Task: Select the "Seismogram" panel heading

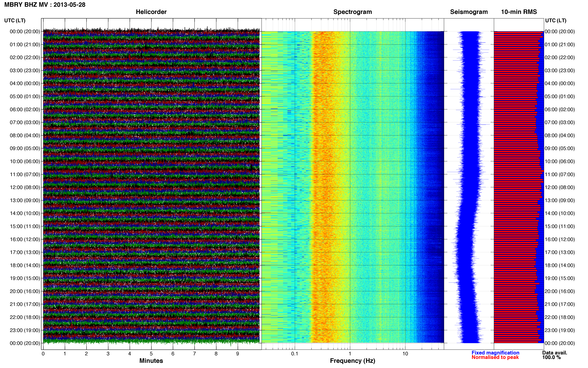Action: (x=469, y=12)
